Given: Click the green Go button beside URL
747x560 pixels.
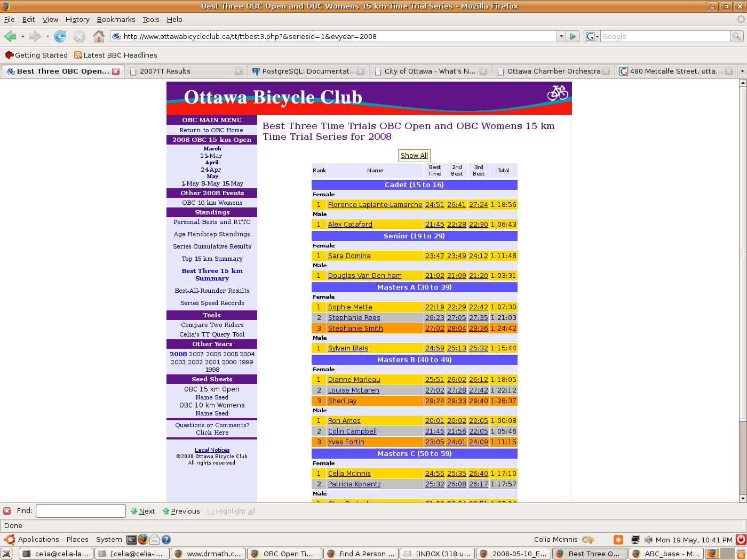Looking at the screenshot, I should (x=573, y=36).
